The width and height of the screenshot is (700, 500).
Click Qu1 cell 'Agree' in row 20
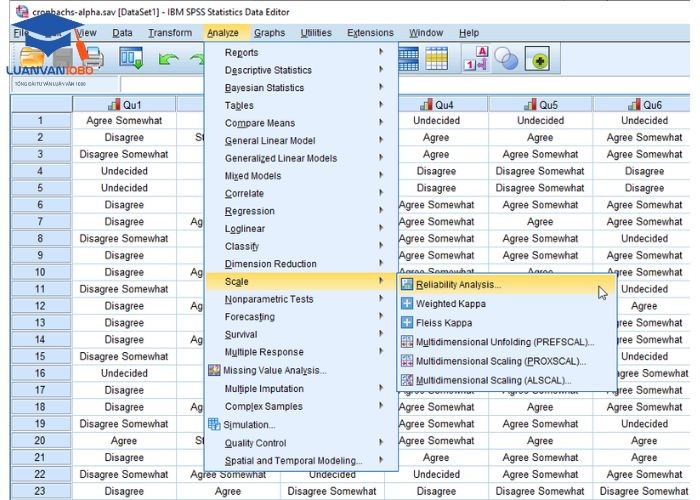point(124,441)
